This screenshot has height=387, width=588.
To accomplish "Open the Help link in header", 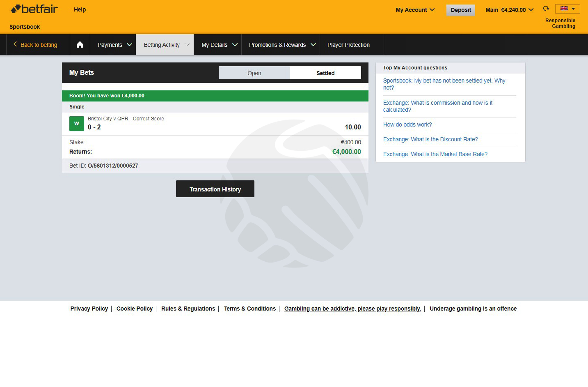I will point(80,9).
